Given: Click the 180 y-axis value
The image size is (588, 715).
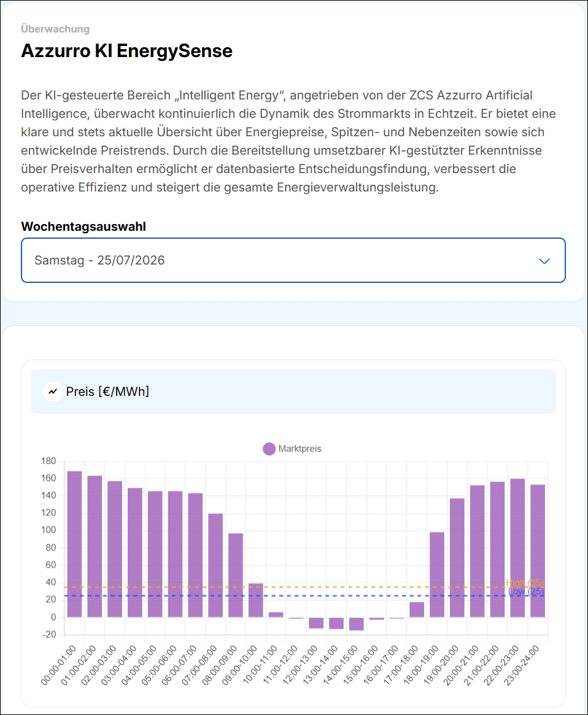Looking at the screenshot, I should (48, 461).
